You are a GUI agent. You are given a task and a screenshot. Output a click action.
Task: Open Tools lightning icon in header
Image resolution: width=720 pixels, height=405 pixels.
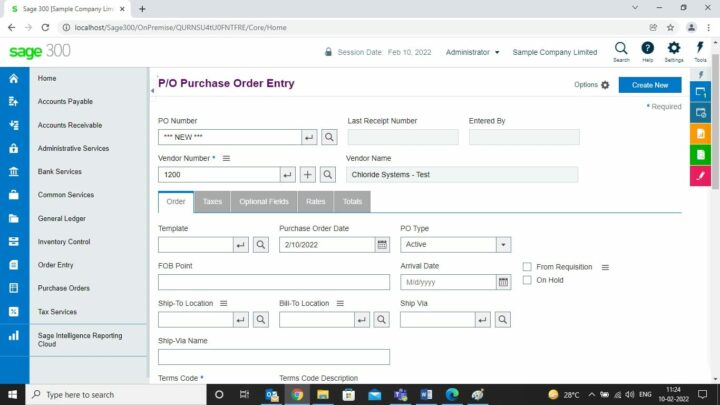700,51
